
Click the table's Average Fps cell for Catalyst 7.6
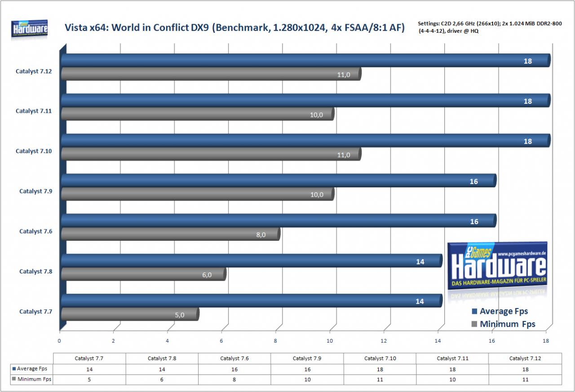pos(234,369)
